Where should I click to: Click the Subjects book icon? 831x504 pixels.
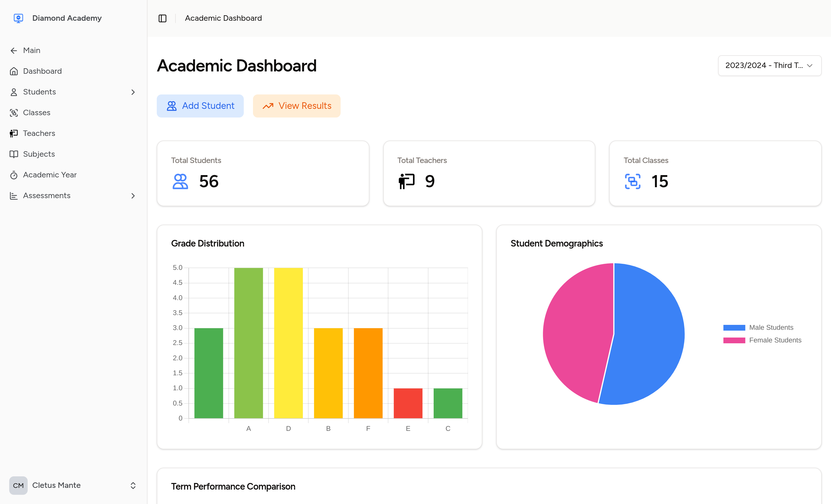point(14,154)
